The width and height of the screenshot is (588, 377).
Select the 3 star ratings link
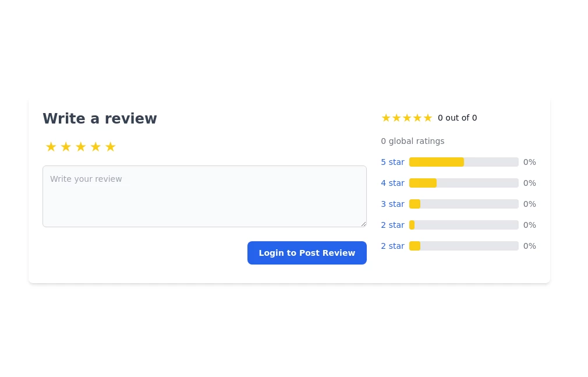pos(392,204)
